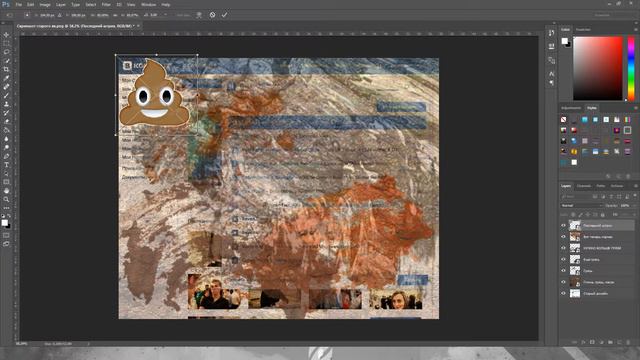Open the Image menu
640x360 pixels.
click(45, 4)
